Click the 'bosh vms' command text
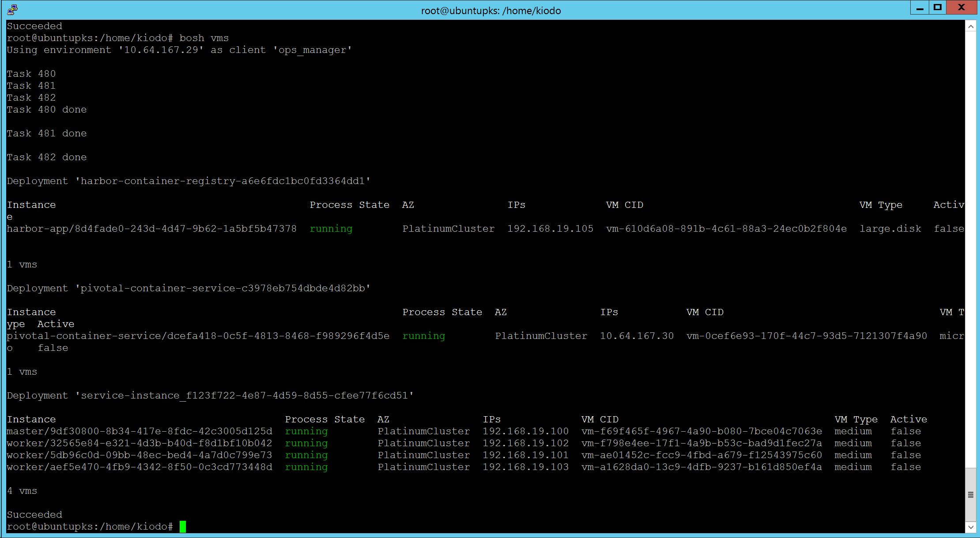This screenshot has width=980, height=538. [x=204, y=38]
